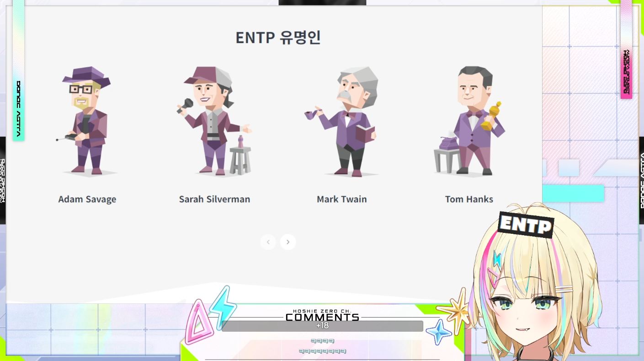Image resolution: width=644 pixels, height=361 pixels.
Task: Click the Tom Hanks name label
Action: (469, 199)
